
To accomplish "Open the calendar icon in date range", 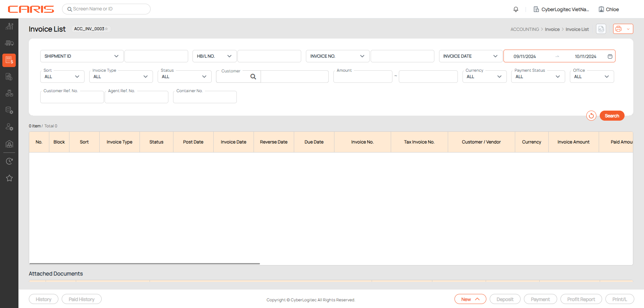I will 610,56.
